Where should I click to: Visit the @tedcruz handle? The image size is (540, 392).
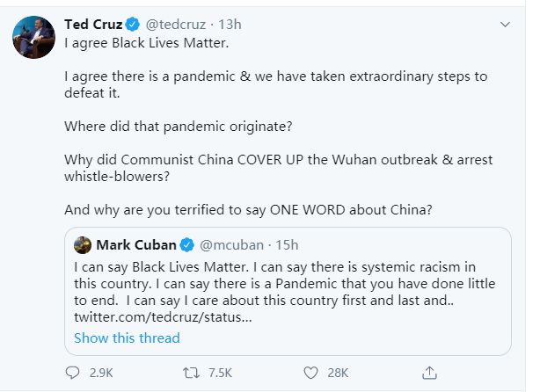(x=177, y=21)
